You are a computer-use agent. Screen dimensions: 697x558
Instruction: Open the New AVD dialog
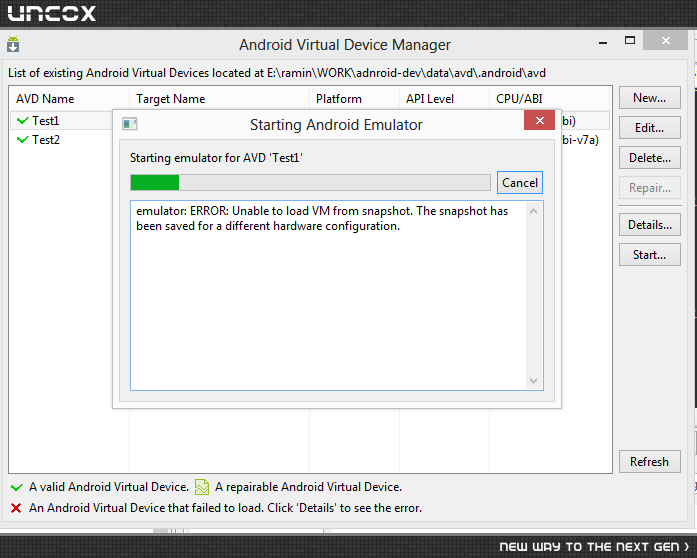click(649, 98)
